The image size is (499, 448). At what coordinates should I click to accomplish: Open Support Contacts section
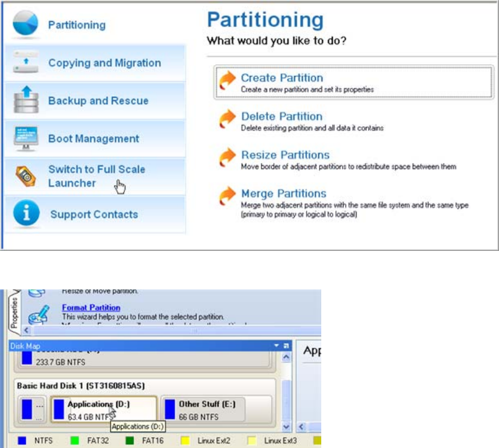pos(95,214)
